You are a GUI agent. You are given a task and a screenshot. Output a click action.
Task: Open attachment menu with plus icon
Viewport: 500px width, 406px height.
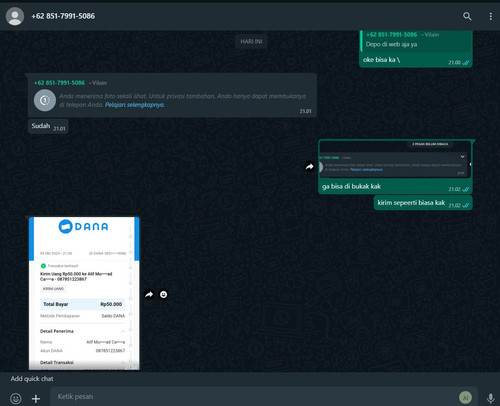point(36,398)
